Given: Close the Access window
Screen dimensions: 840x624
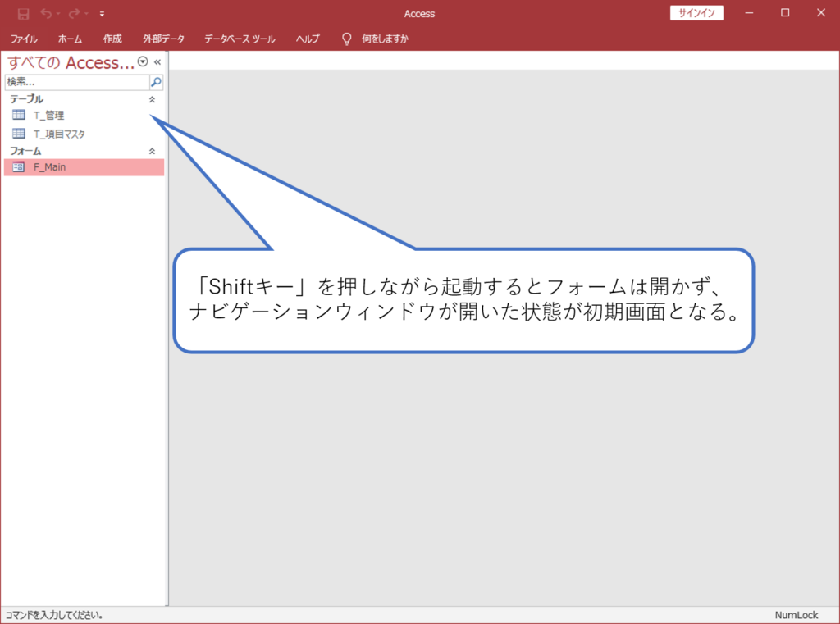Looking at the screenshot, I should 820,13.
